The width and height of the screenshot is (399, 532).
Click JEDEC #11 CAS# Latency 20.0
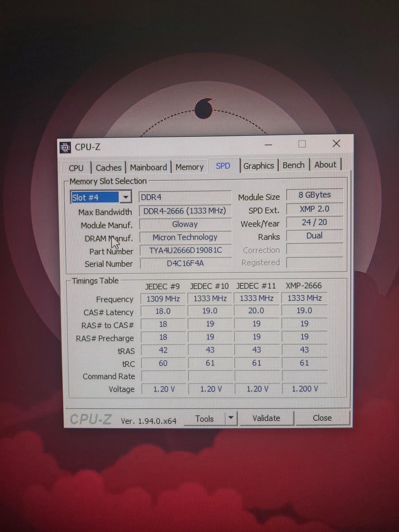256,311
